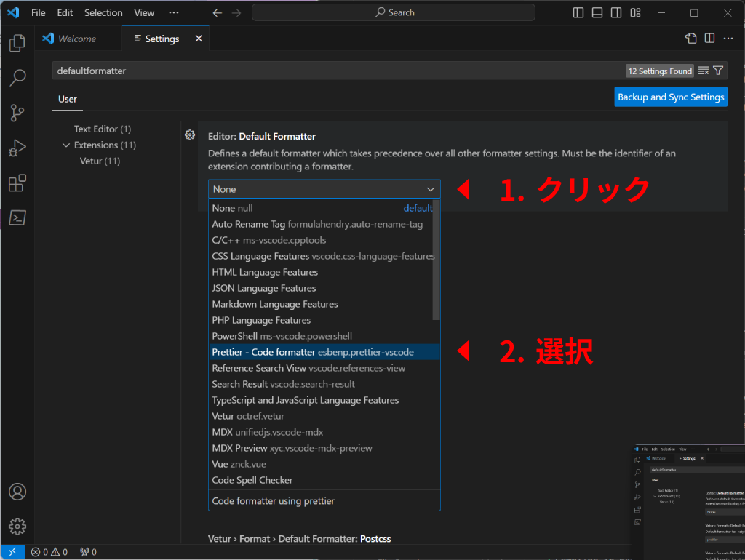Toggle secondary side bar layout
The image size is (745, 560).
click(x=616, y=13)
